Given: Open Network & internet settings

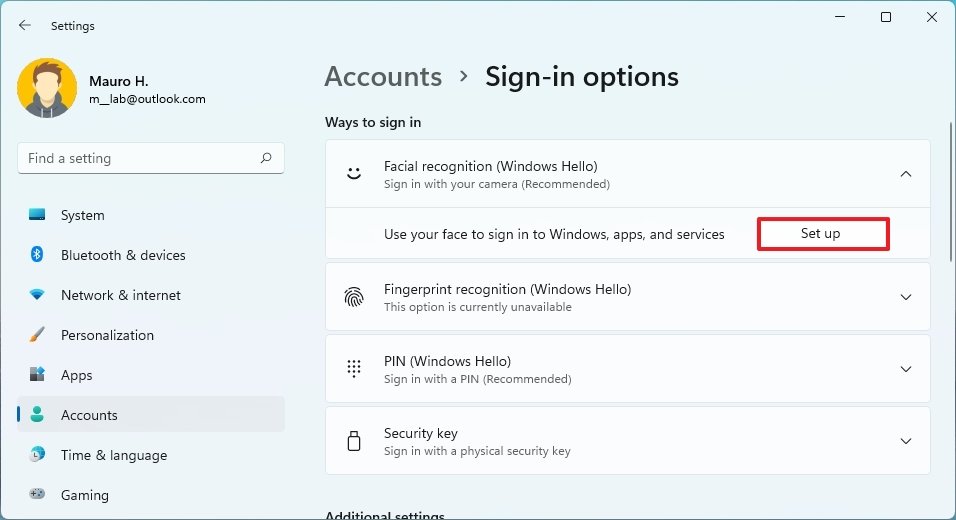Looking at the screenshot, I should [x=151, y=295].
